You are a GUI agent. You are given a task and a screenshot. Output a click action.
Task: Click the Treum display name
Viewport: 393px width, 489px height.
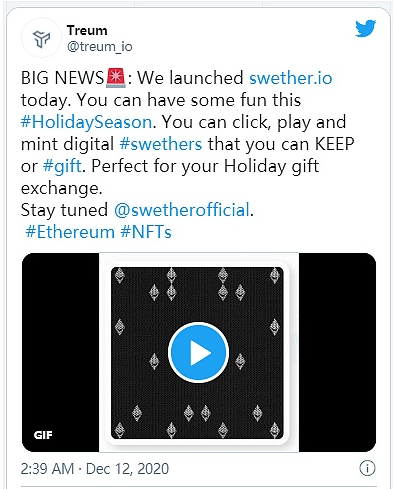tap(87, 30)
